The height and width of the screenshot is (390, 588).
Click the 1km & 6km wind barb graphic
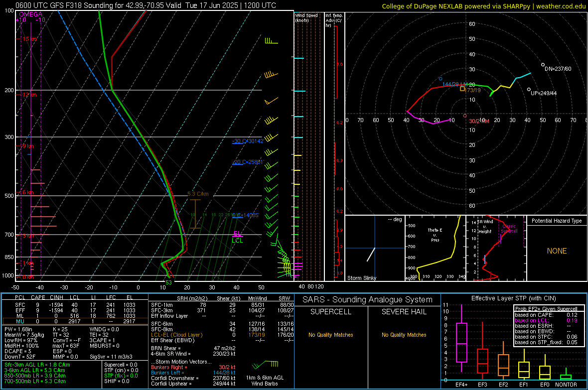265,364
